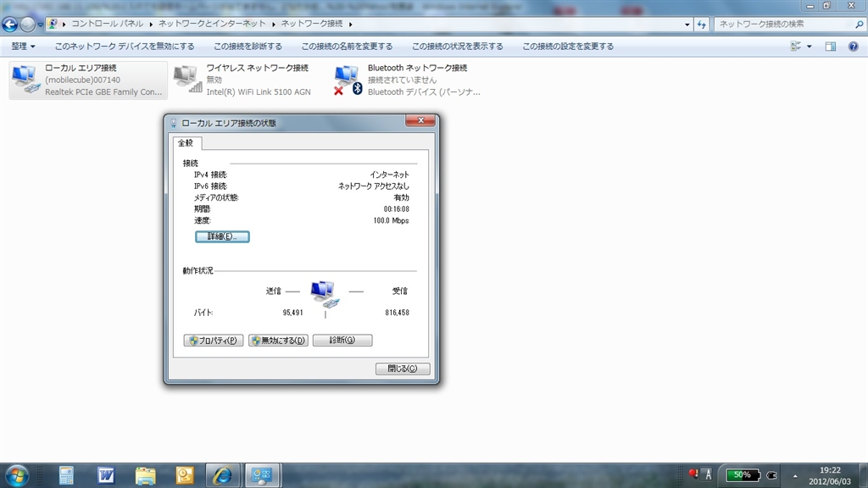The width and height of the screenshot is (868, 488).
Task: Select Control Panel taskbar button
Action: (x=263, y=476)
